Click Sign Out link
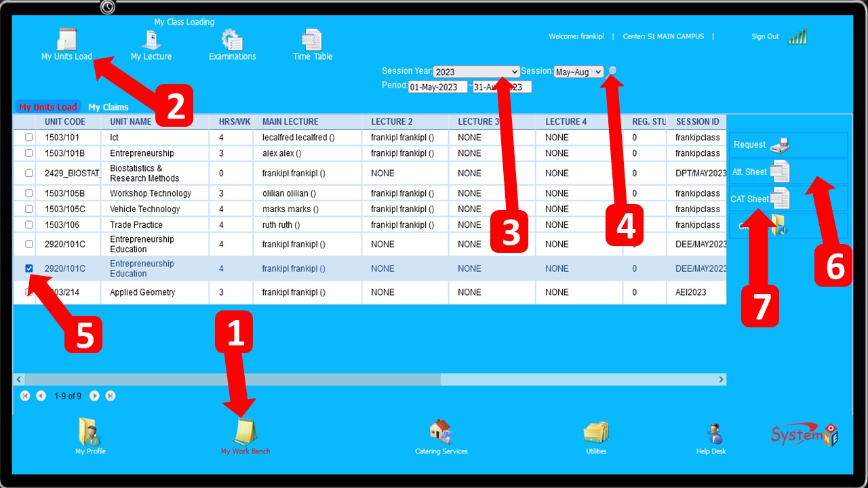The image size is (868, 488). (x=765, y=37)
